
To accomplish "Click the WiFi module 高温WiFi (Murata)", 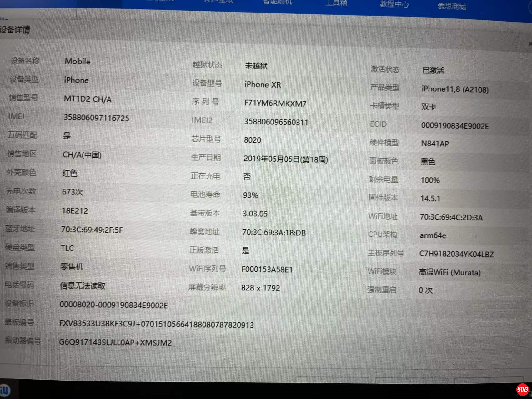I will tap(449, 272).
